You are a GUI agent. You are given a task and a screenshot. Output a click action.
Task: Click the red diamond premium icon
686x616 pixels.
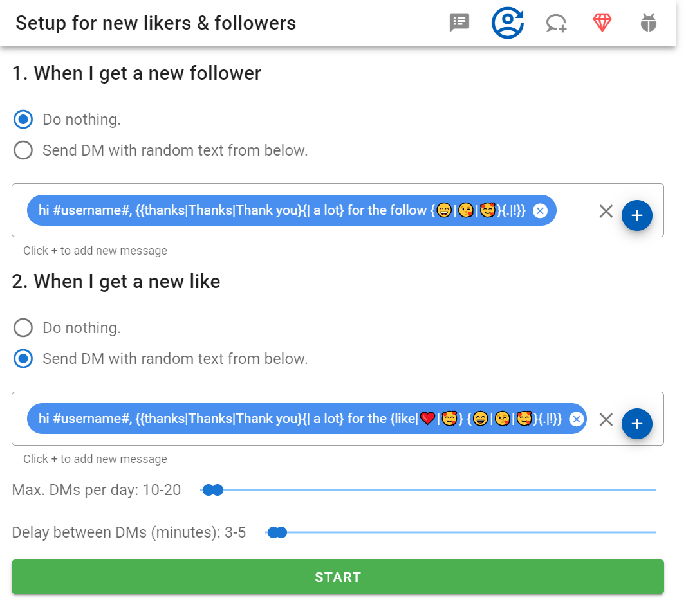(x=602, y=23)
